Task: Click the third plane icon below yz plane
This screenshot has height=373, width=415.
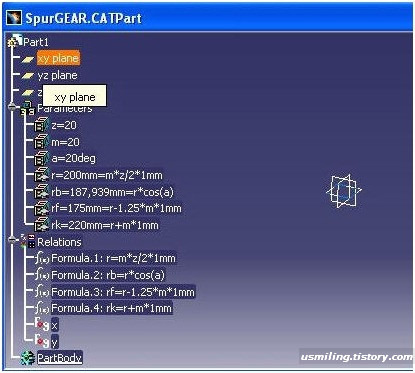Action: click(x=28, y=92)
